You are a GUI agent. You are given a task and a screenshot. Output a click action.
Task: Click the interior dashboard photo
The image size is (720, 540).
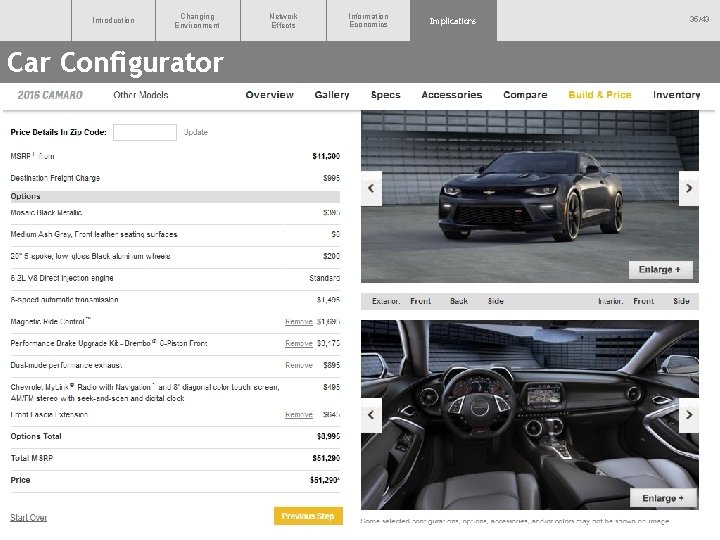pos(530,415)
